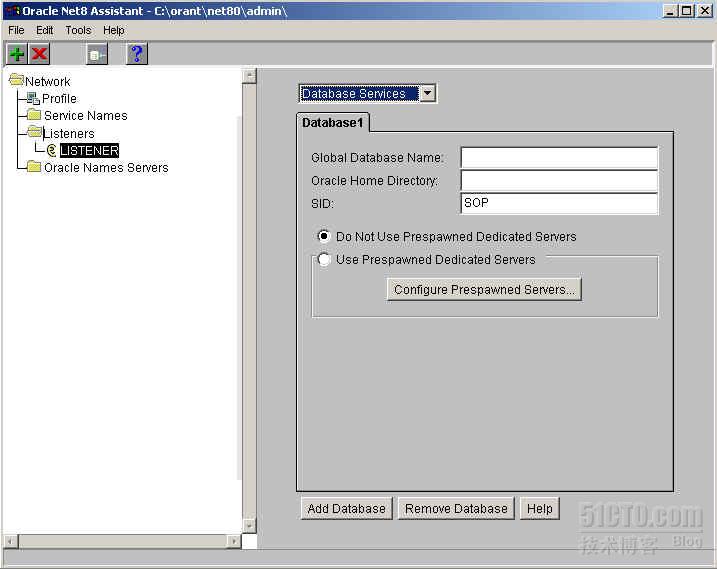Select the Listeners tree node label

[69, 134]
